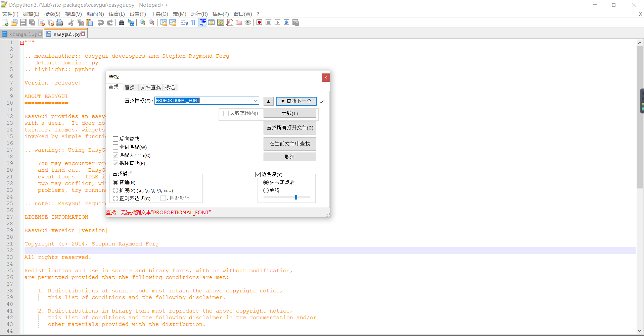Click Save Recorded Macro icon
Viewport: 644px width, 336px height.
[296, 22]
